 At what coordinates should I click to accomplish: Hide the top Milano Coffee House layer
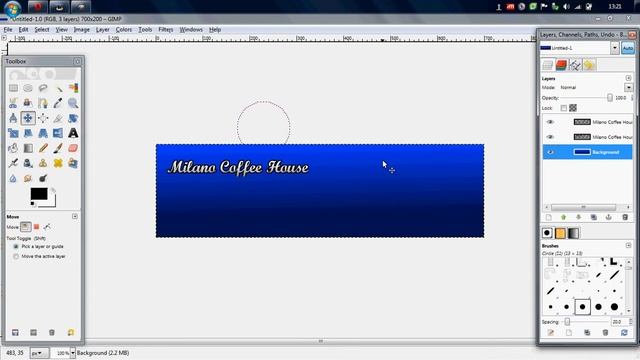point(550,122)
